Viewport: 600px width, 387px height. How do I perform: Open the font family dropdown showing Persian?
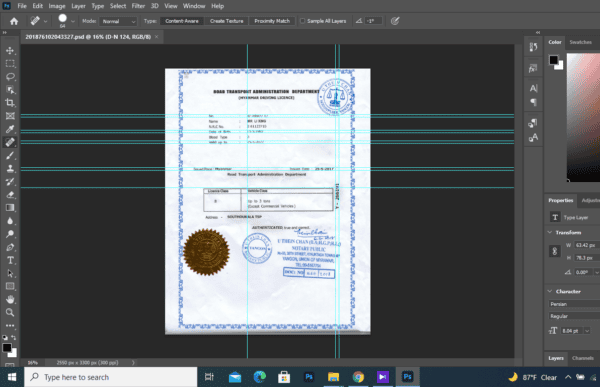[574, 304]
